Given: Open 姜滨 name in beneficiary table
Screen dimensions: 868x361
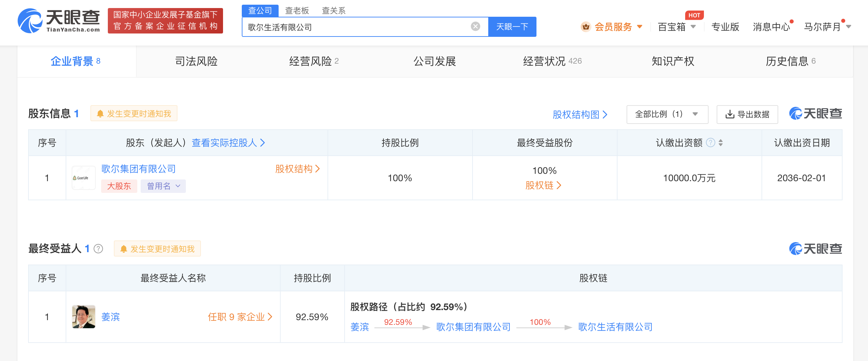Looking at the screenshot, I should (111, 317).
